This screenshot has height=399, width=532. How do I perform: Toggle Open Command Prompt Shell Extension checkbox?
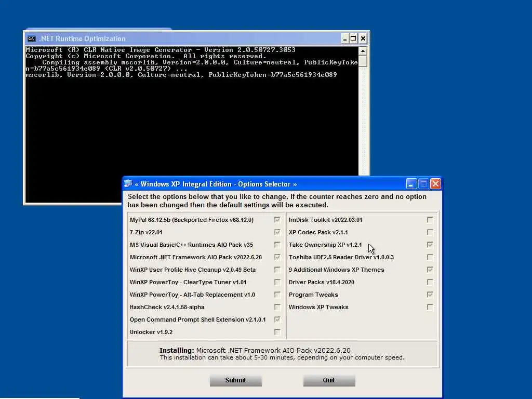277,320
